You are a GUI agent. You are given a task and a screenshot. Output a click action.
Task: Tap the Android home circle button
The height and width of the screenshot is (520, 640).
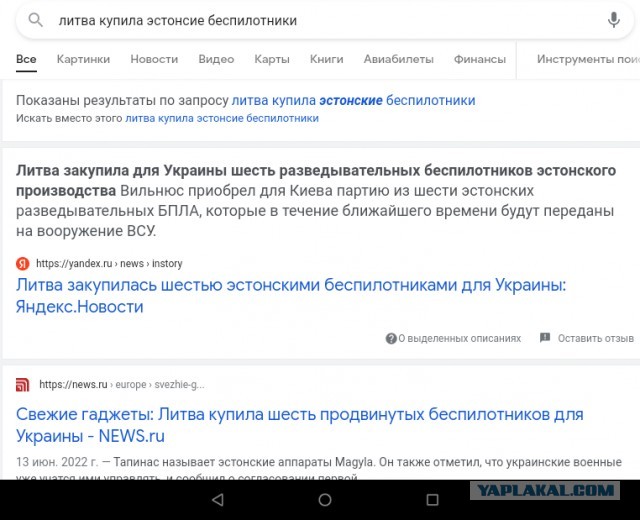325,500
